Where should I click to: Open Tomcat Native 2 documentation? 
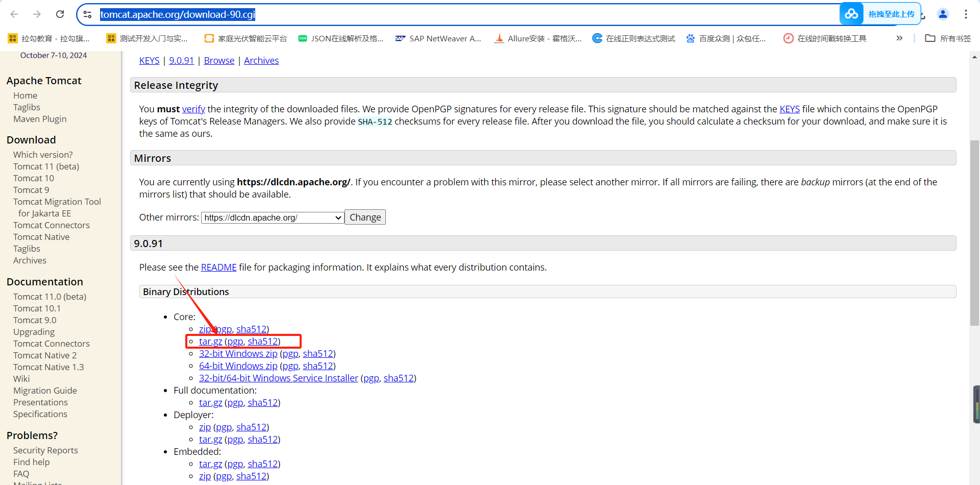(x=45, y=355)
